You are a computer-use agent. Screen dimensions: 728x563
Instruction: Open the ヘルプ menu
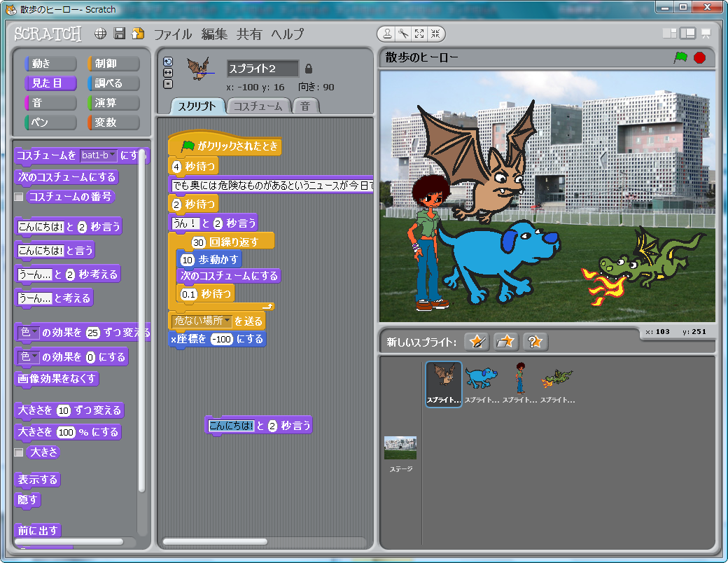coord(288,34)
